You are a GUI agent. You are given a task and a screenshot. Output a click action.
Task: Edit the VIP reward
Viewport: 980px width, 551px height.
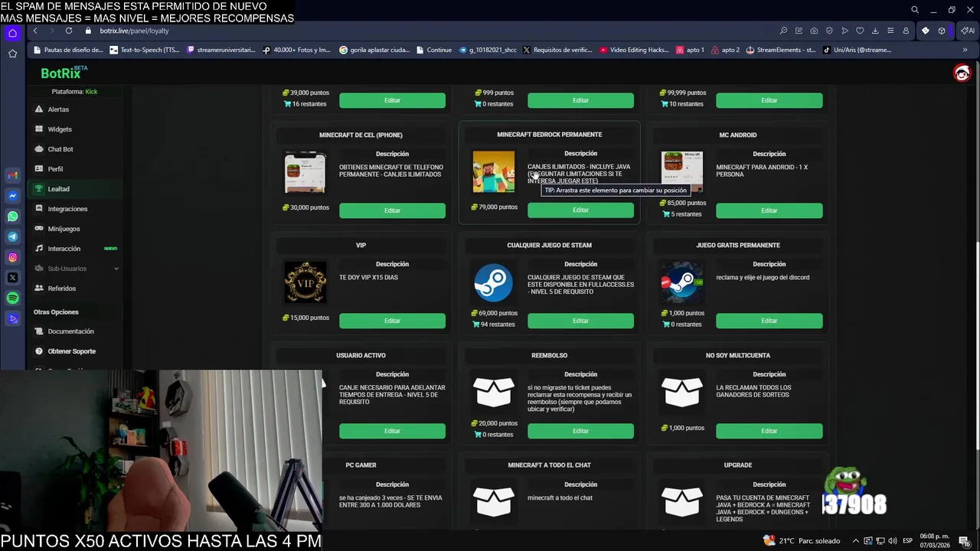[x=392, y=321]
